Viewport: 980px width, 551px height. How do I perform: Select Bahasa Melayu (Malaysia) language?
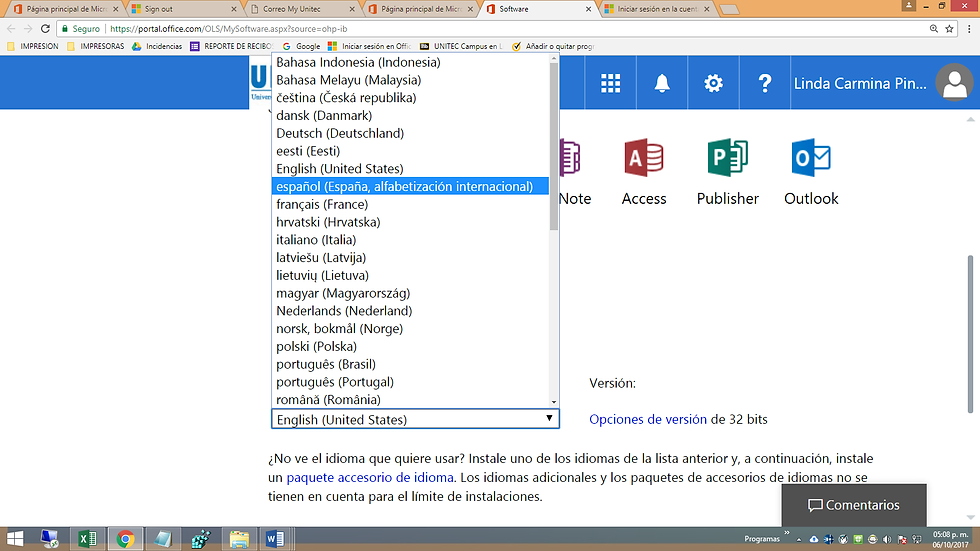(411, 80)
